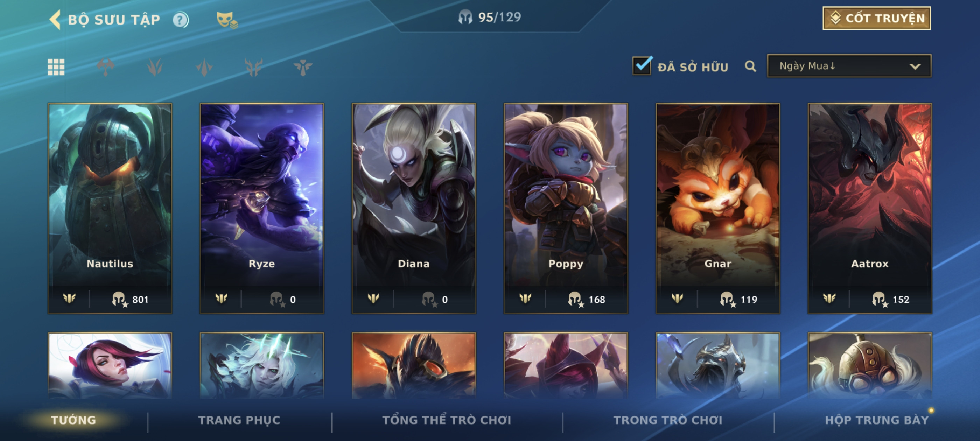Open the help question mark icon

pos(181,20)
